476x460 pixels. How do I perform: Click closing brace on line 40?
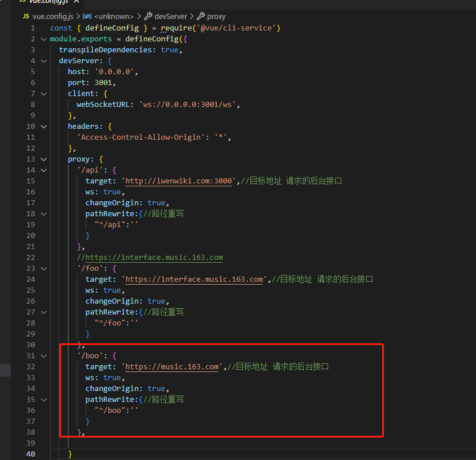tap(70, 454)
